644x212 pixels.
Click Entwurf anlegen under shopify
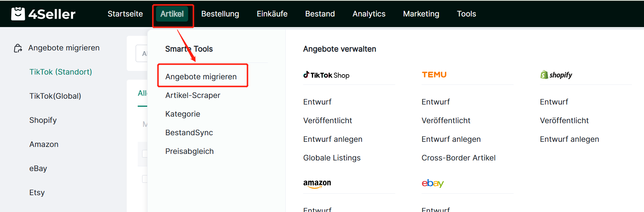tap(569, 139)
